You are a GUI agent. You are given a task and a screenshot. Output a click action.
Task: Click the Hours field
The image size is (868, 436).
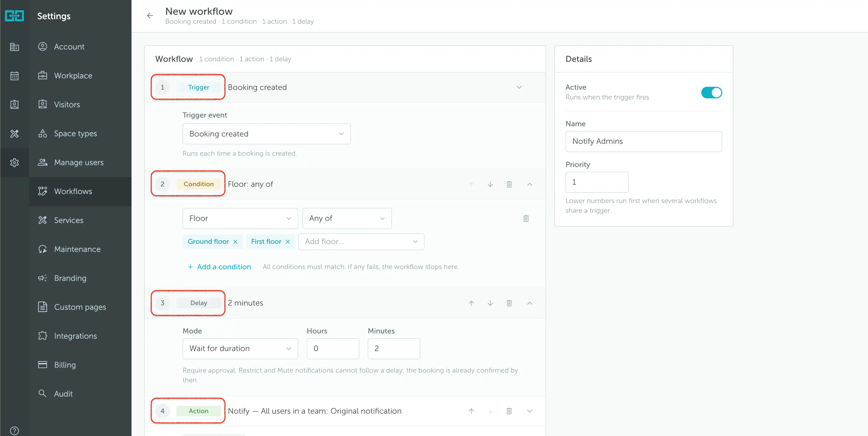click(x=333, y=348)
